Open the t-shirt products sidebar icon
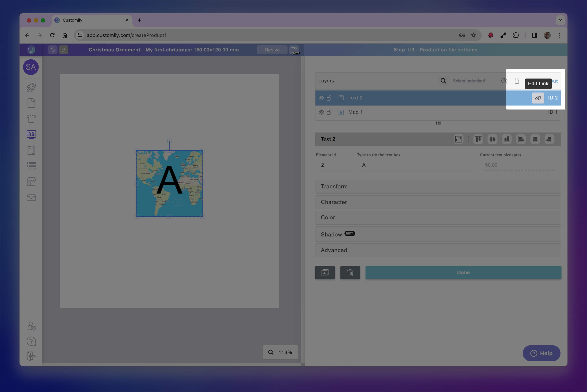Screen dimensions: 587x392 [31, 119]
